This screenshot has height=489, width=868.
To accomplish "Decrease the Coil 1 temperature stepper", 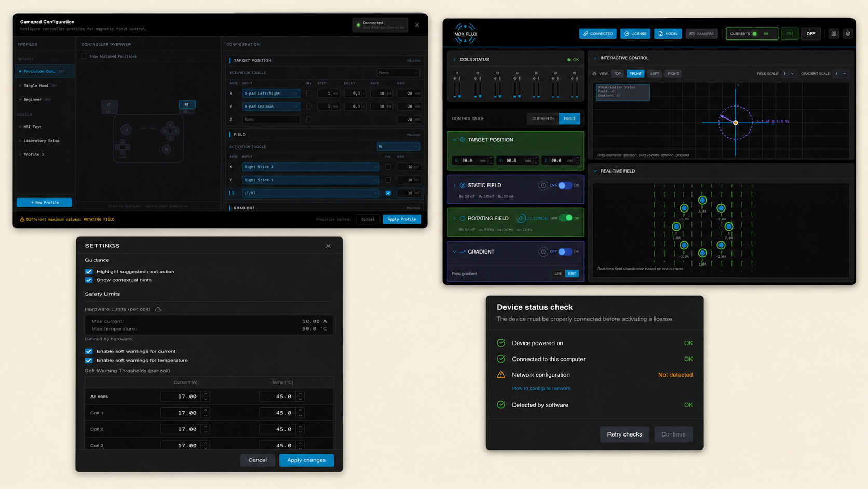I will point(301,415).
